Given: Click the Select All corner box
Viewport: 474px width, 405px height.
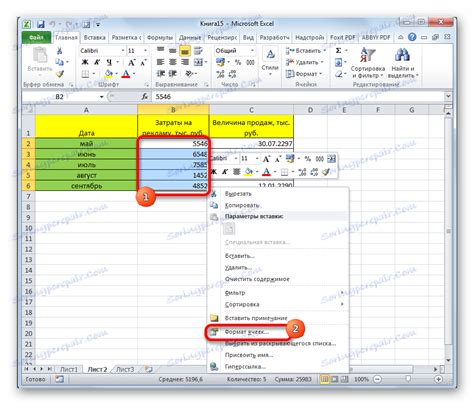Looking at the screenshot, I should coord(29,110).
